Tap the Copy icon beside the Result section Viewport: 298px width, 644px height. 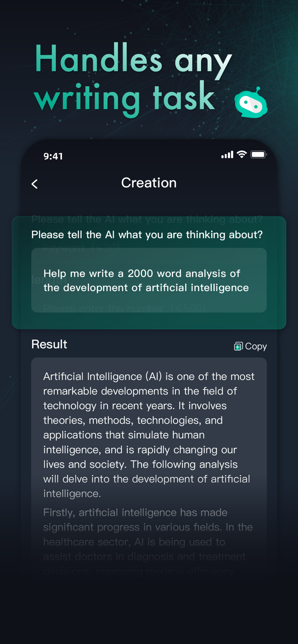238,346
